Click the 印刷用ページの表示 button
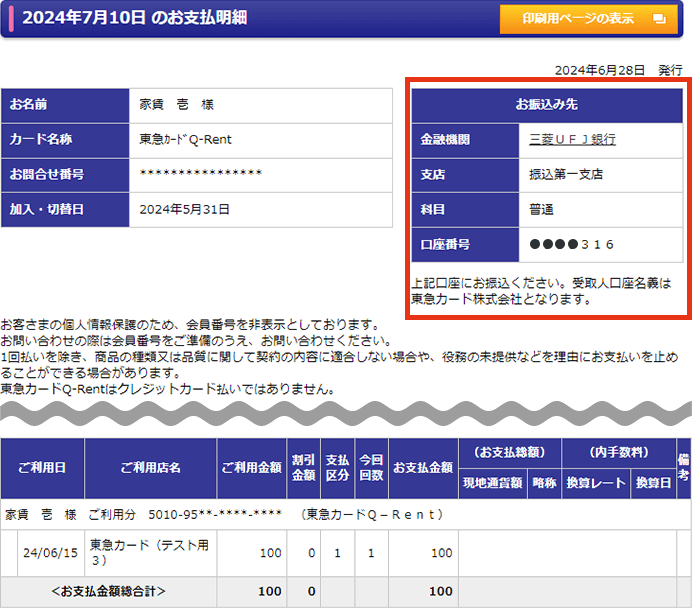 (592, 19)
